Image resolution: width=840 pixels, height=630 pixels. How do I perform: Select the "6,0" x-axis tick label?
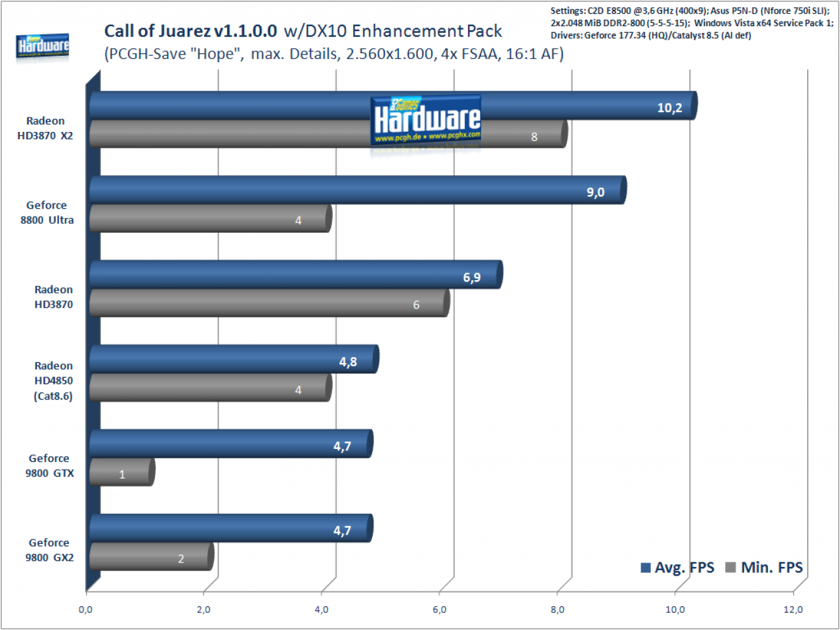coord(440,610)
